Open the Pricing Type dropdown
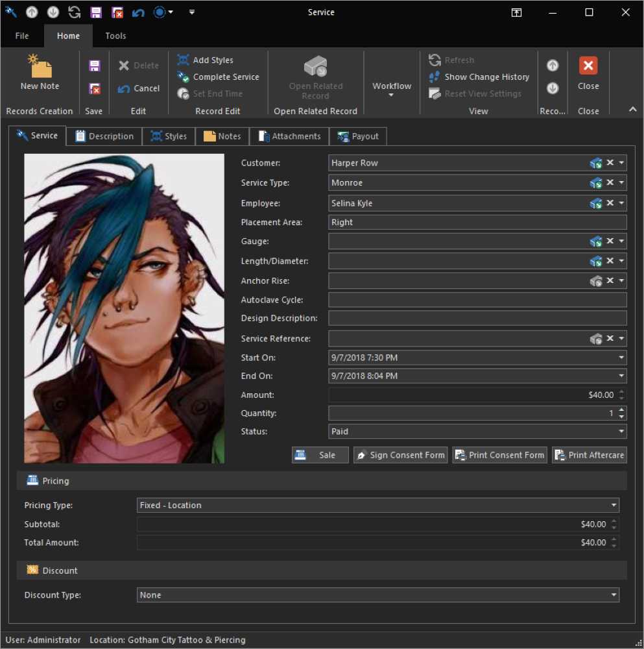644x649 pixels. coord(614,505)
